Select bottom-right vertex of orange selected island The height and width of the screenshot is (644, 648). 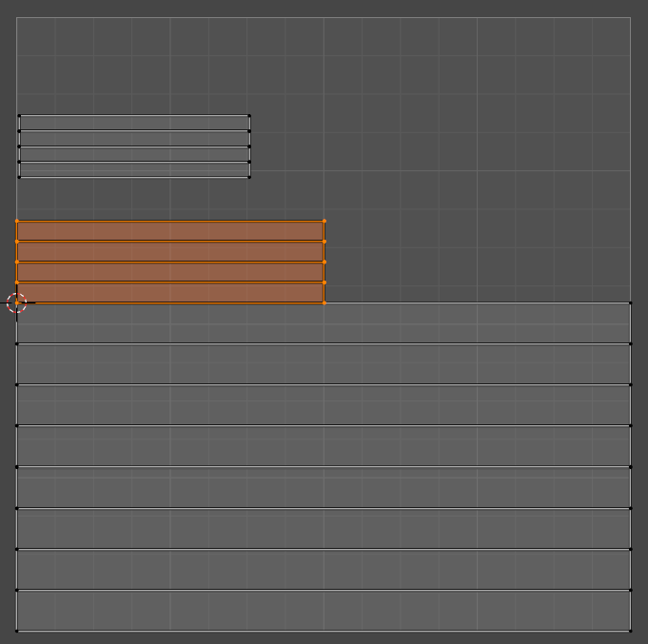[x=324, y=302]
